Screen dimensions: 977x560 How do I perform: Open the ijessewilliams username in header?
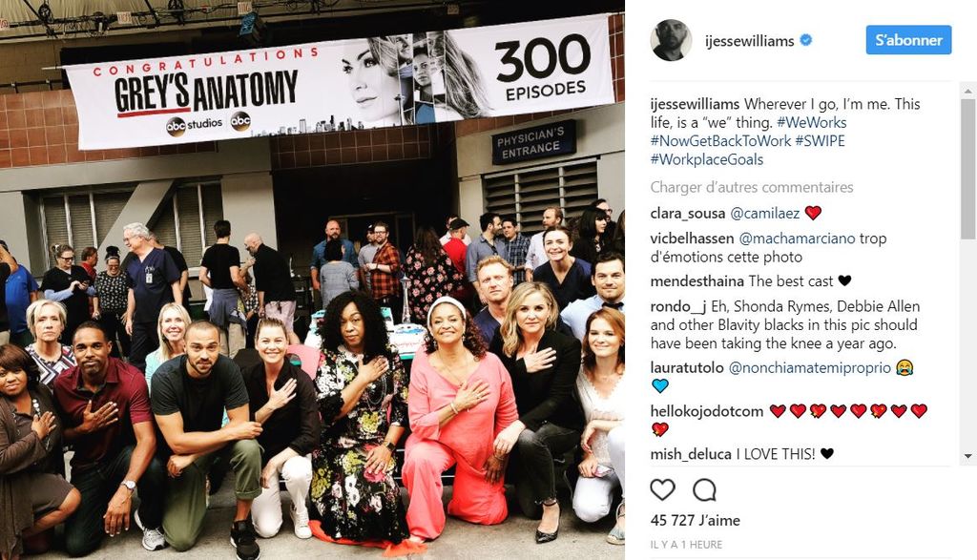click(x=750, y=41)
